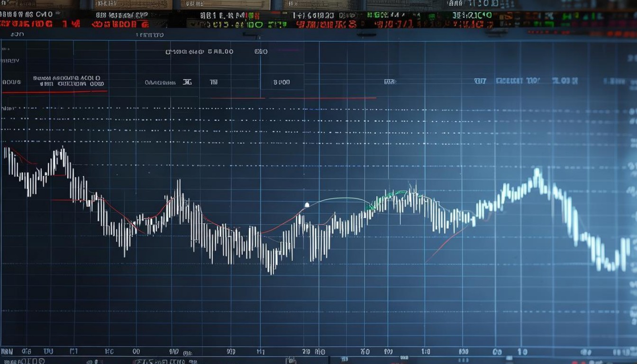This screenshot has height=364, width=637.
Task: Click the white circular marker on the chart line
Action: (307, 205)
